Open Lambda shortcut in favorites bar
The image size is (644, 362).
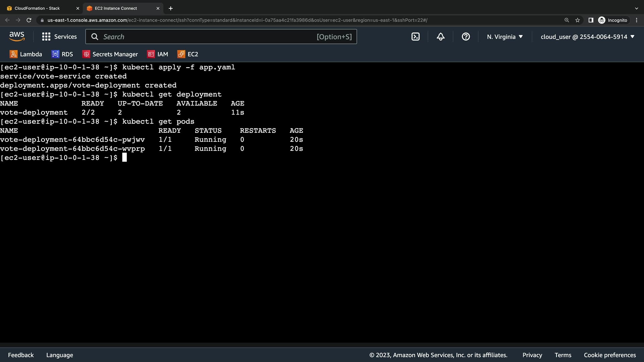(26, 54)
